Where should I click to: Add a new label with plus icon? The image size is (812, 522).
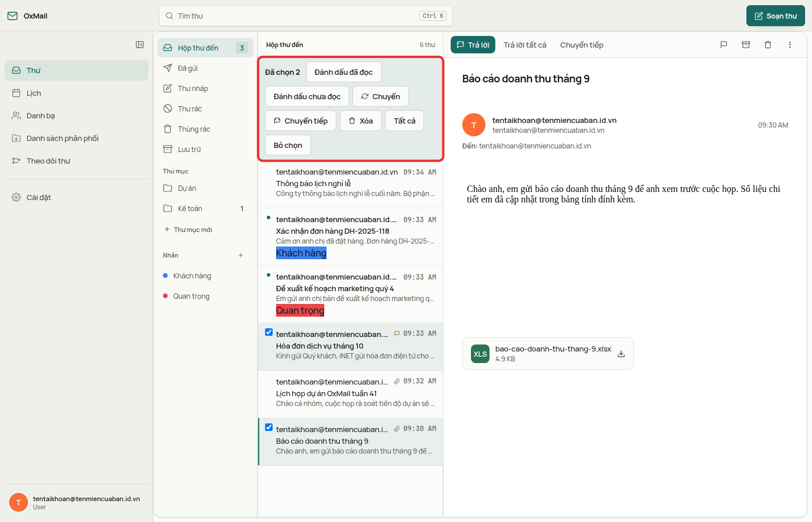point(241,255)
